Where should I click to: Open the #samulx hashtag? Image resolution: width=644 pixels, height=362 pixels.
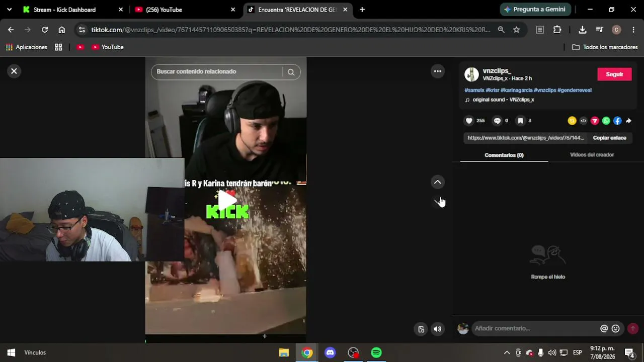[474, 90]
